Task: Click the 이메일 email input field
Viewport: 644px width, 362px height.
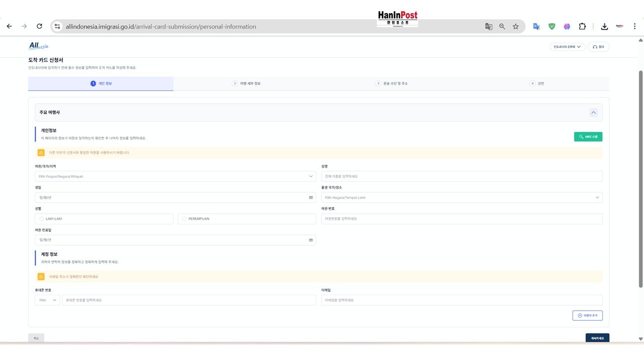Action: (x=461, y=300)
